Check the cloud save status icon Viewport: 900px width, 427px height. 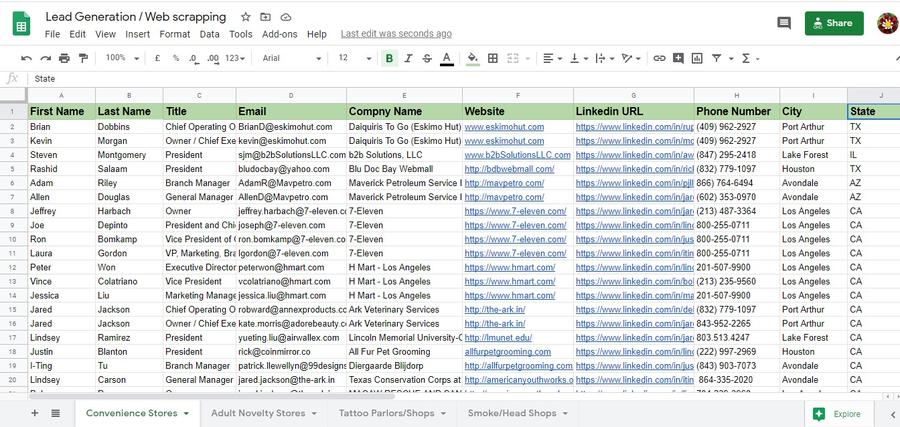pyautogui.click(x=286, y=17)
